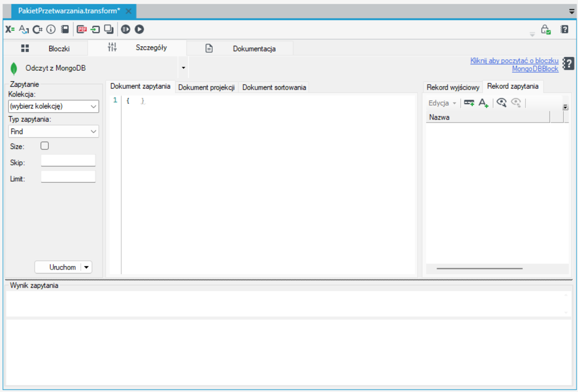Click the greyed-out eye icon

tap(516, 103)
